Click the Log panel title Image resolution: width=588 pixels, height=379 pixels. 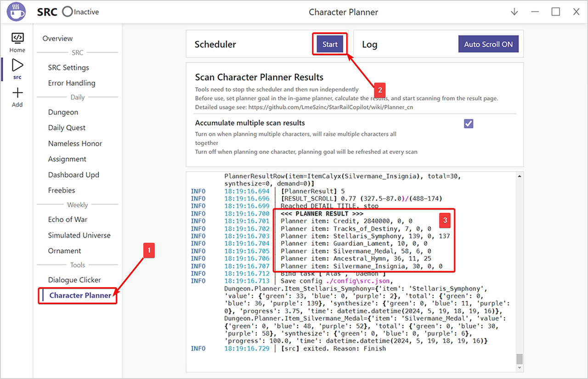click(x=369, y=45)
